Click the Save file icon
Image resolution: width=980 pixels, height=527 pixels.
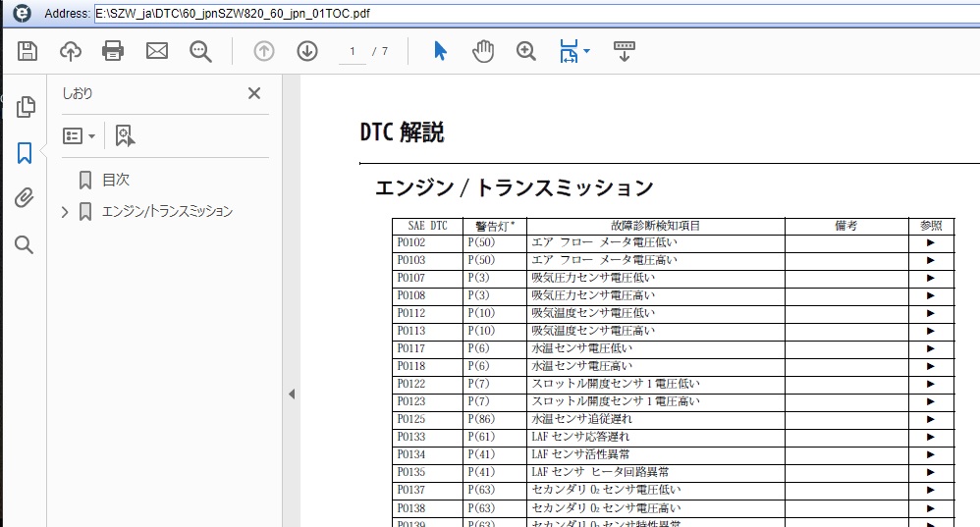27,51
